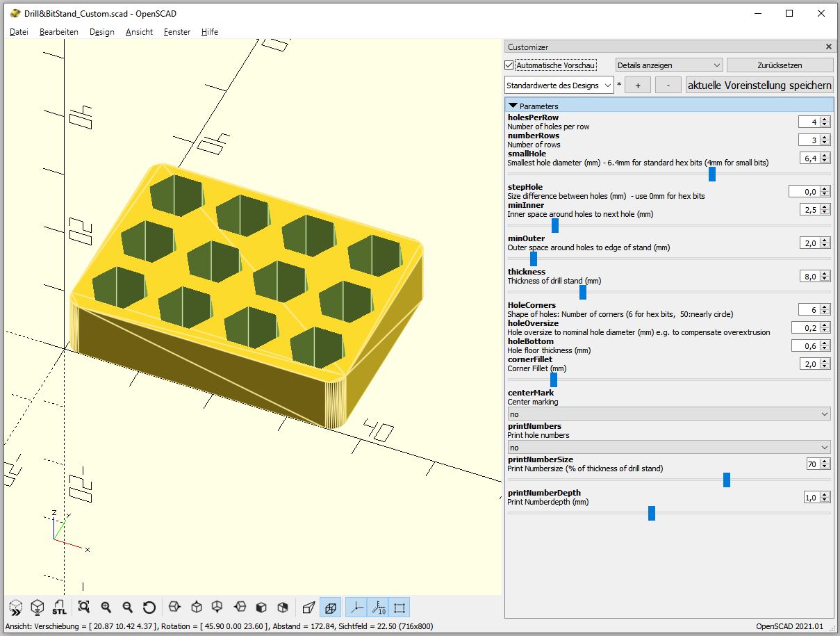Switch to the Back view cube icon
840x636 pixels.
pos(283,607)
